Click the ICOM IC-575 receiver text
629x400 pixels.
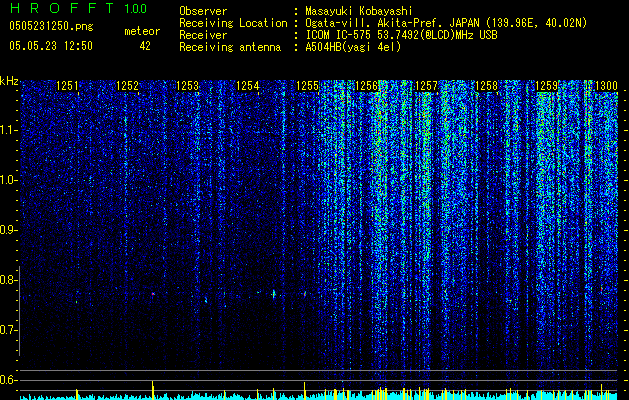(401, 35)
